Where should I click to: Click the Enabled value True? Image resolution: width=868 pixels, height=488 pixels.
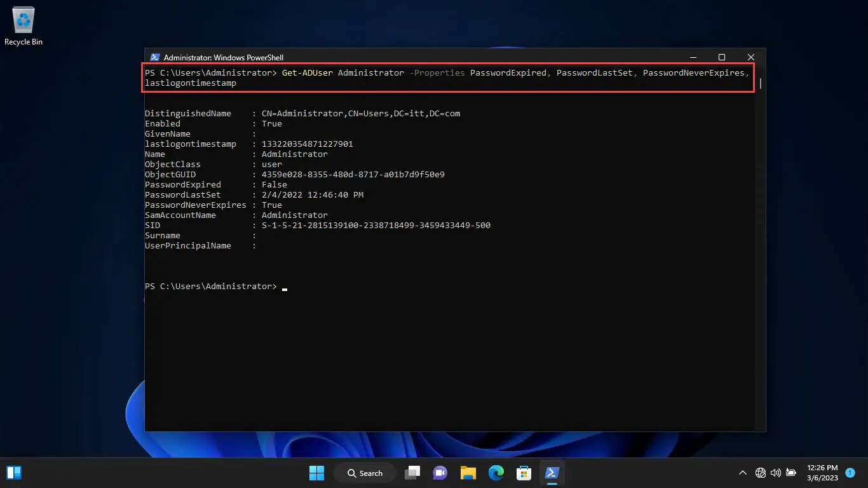(x=272, y=124)
